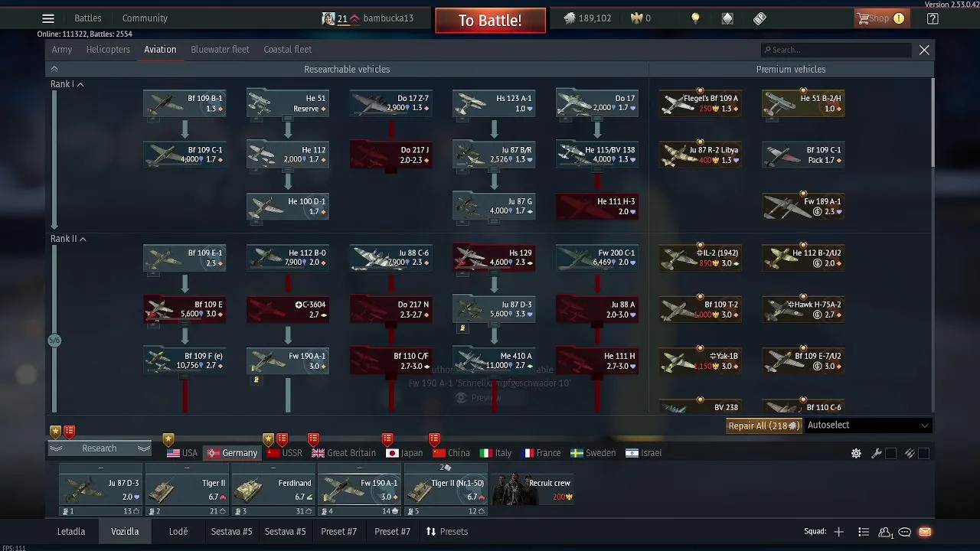Click the red task badge above Japan
980x551 pixels.
coord(387,439)
